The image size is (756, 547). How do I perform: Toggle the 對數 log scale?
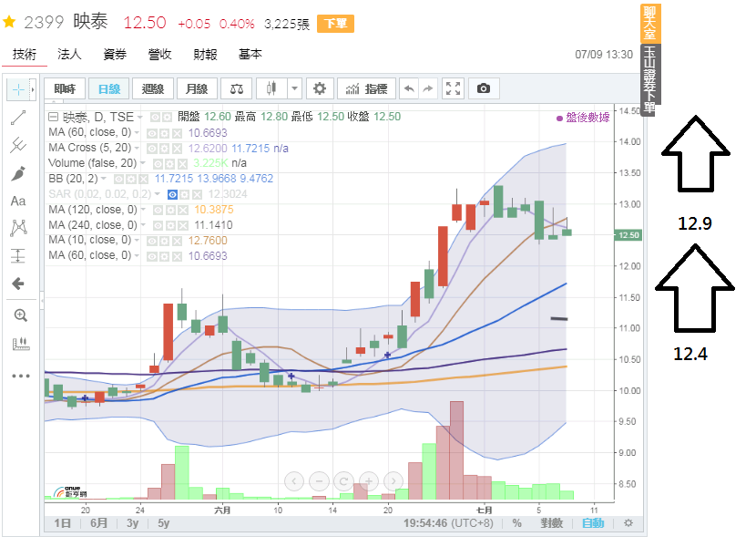(552, 523)
